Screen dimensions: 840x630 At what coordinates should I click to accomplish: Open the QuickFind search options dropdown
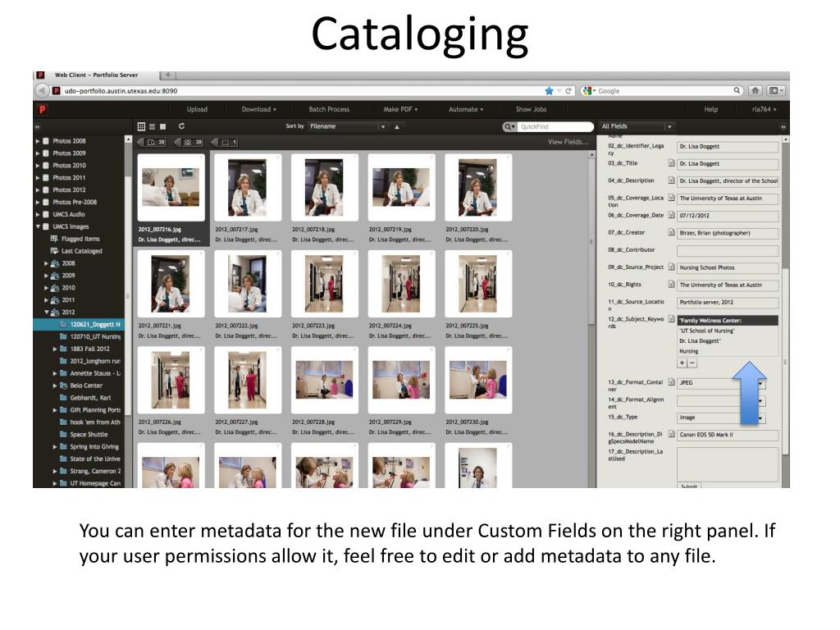click(509, 127)
